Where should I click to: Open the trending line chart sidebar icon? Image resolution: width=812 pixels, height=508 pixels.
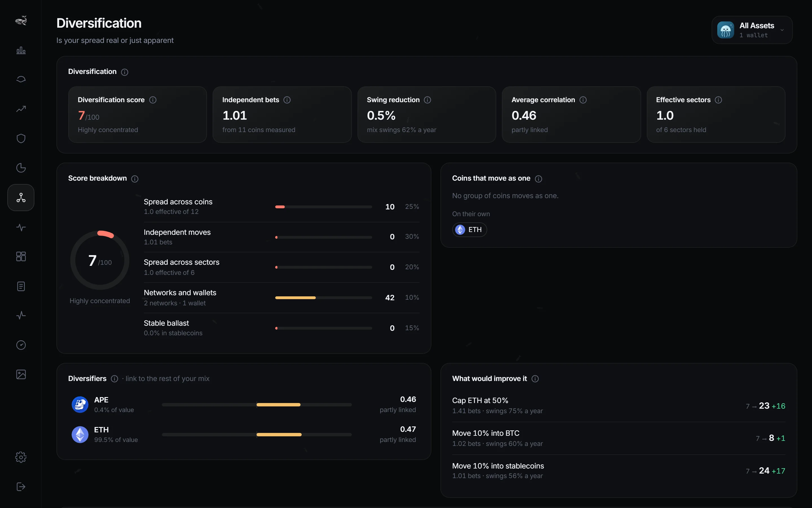click(21, 109)
